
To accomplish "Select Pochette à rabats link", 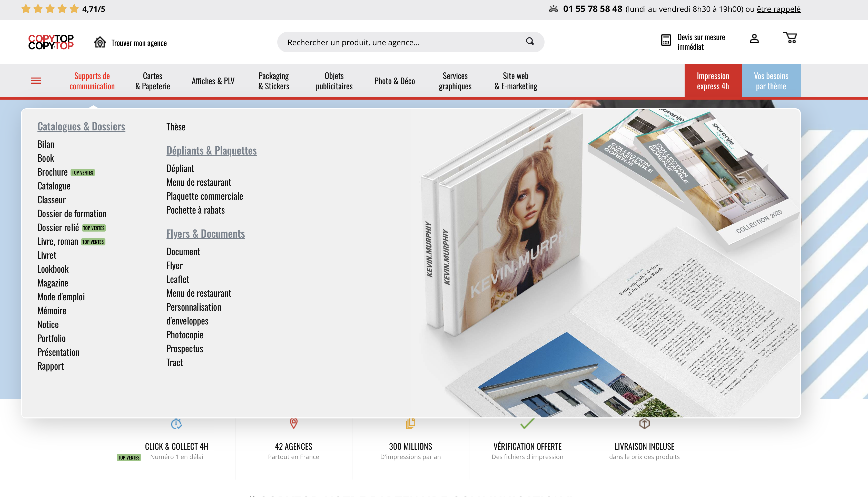I will pyautogui.click(x=195, y=210).
